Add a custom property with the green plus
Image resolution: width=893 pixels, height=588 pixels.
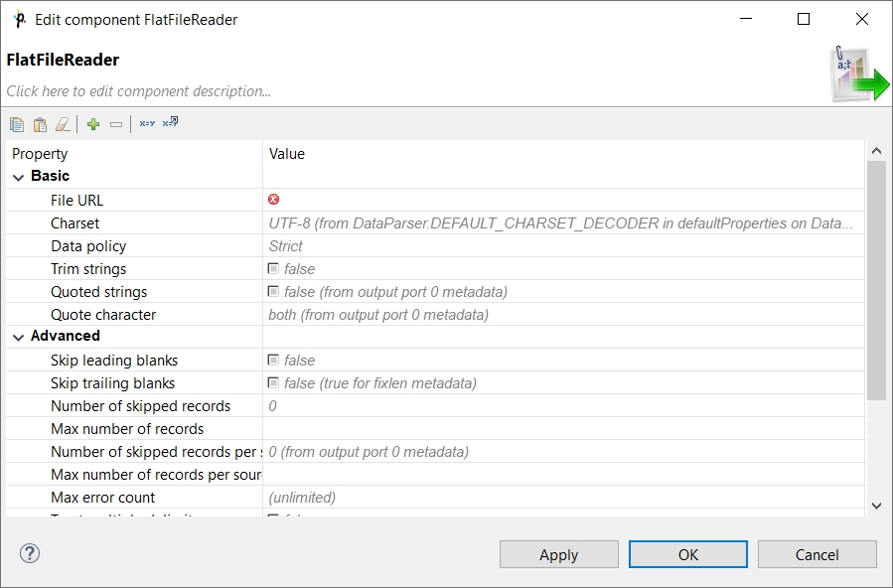93,124
